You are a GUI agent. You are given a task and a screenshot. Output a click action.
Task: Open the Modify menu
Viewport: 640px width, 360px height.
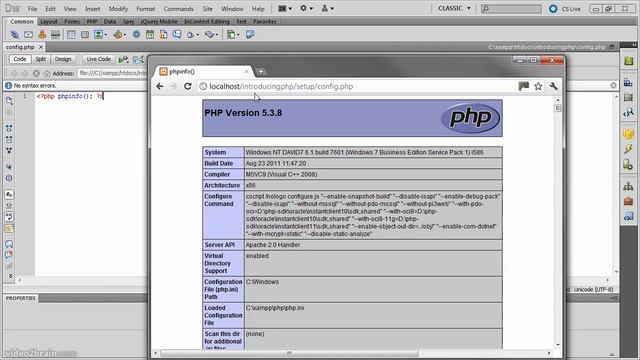point(118,9)
